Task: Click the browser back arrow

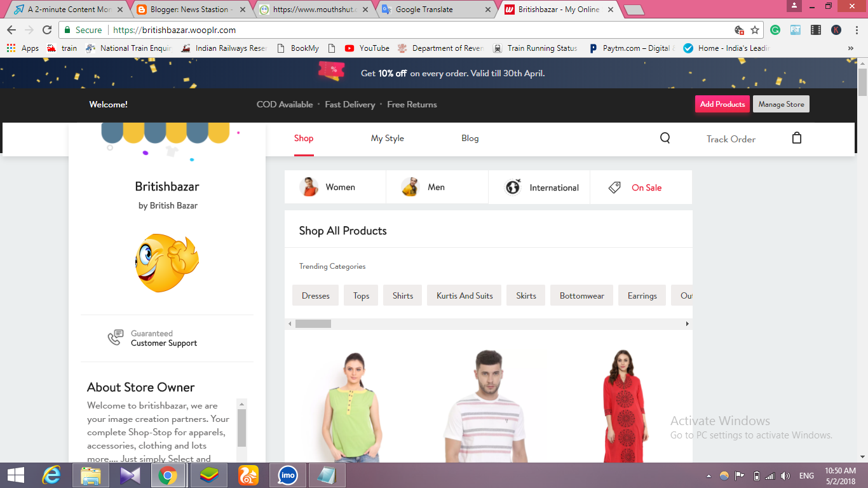Action: tap(11, 30)
